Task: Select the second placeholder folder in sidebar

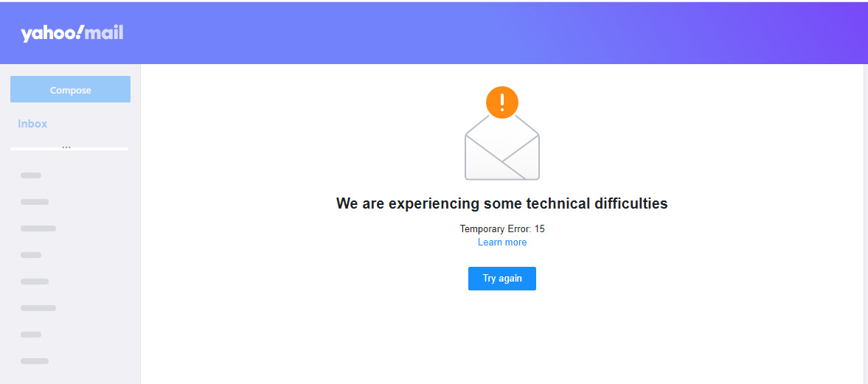Action: coord(35,202)
